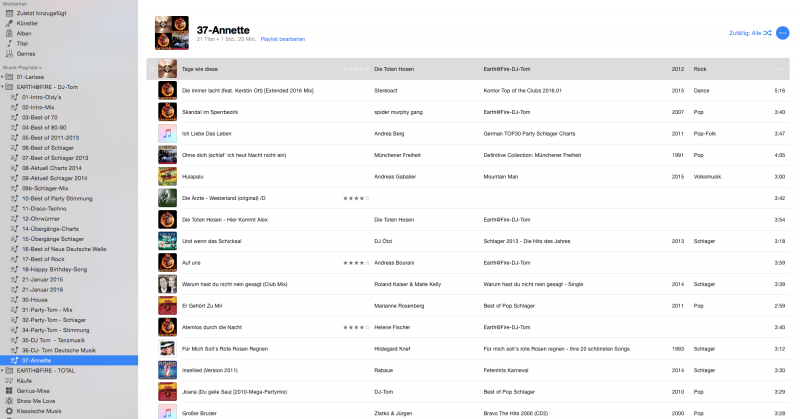Open more options on the Tage wie diese row
Viewport: 800px width, 419px height.
(x=779, y=69)
